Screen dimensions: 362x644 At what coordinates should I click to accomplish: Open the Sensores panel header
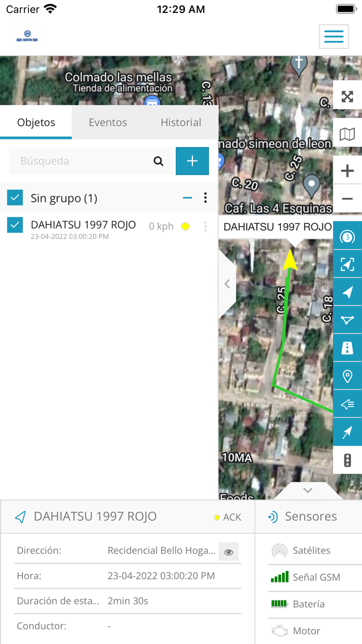click(x=309, y=517)
